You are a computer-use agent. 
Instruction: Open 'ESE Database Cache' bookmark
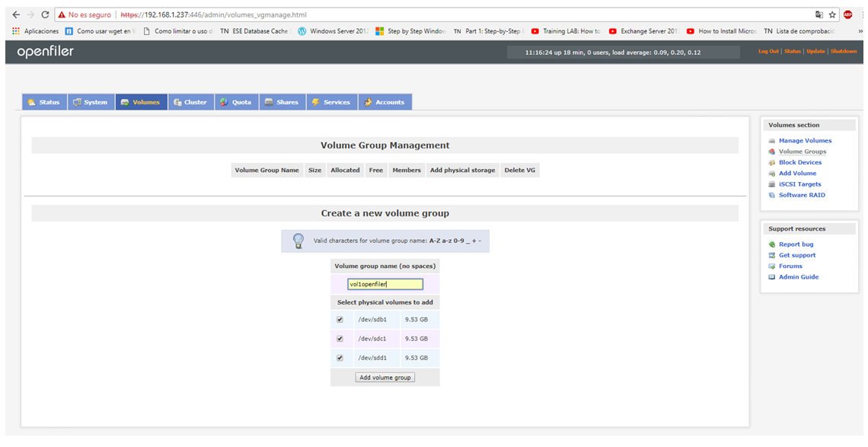(x=255, y=31)
